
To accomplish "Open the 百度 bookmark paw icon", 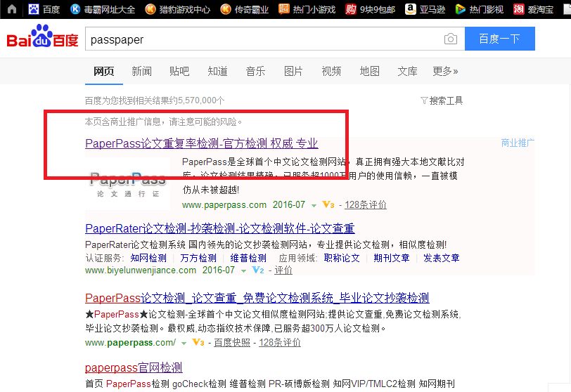I will [34, 9].
